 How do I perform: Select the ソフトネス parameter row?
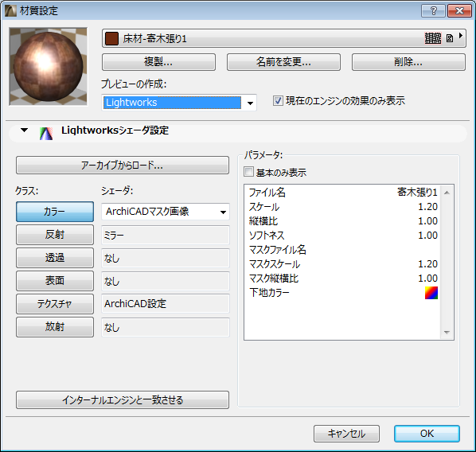click(x=343, y=236)
